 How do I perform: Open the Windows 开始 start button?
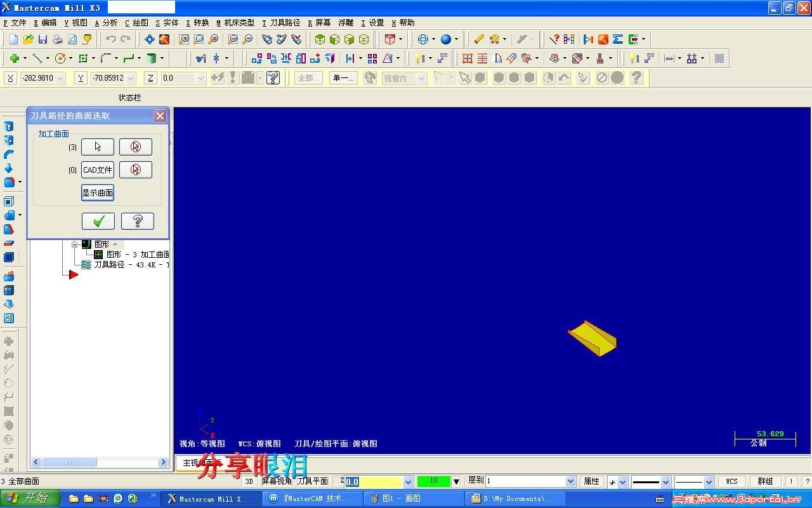coord(30,498)
